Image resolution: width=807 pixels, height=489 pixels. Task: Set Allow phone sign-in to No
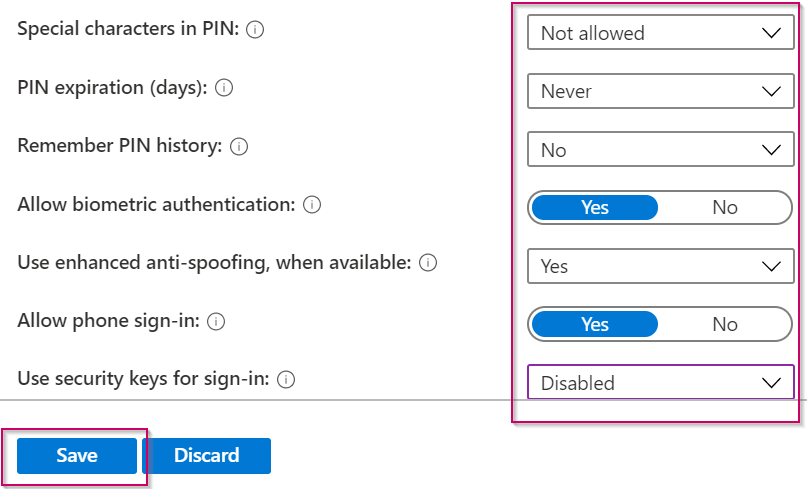click(725, 324)
